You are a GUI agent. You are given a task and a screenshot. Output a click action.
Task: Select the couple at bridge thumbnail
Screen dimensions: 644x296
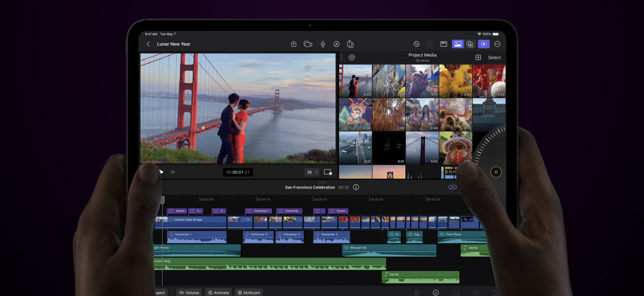tap(355, 81)
